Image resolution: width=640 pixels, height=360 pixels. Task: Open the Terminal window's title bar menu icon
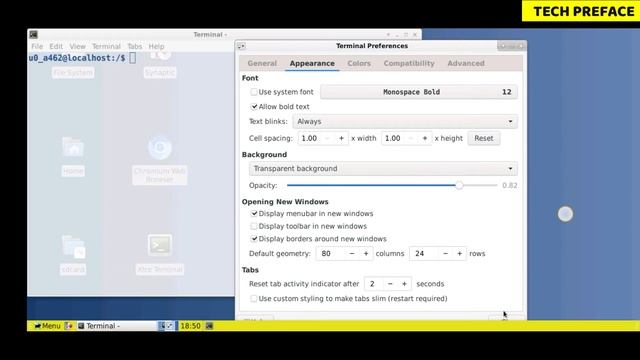(34, 35)
